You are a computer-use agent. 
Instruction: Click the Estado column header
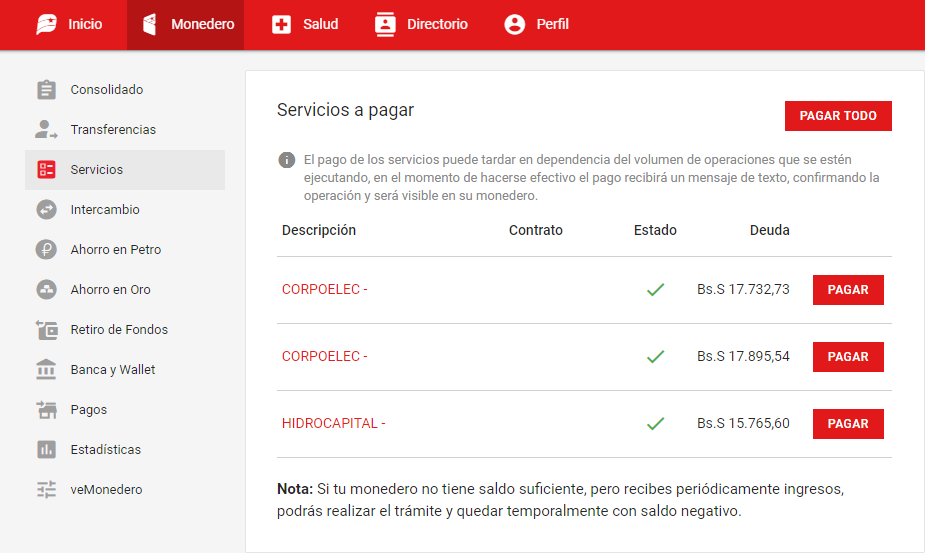[655, 230]
